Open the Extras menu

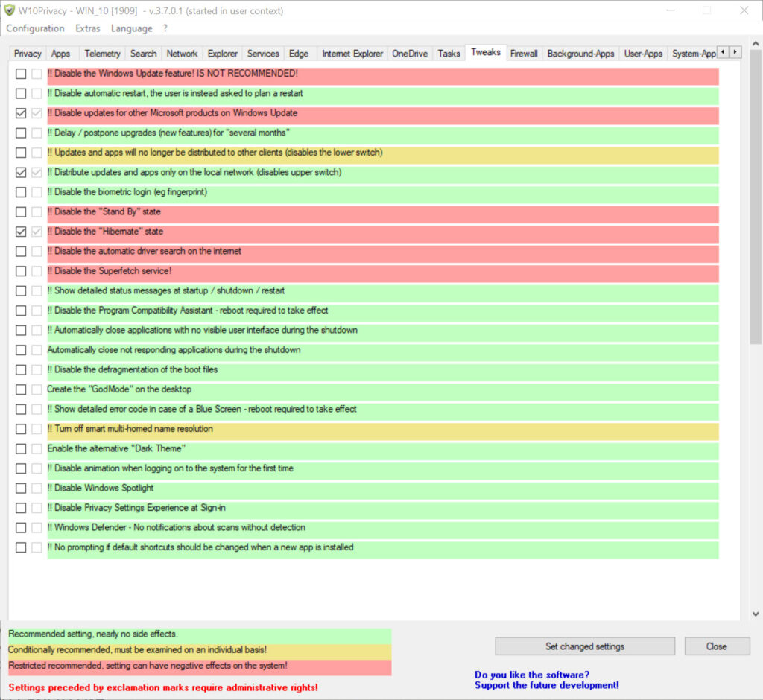pos(88,28)
